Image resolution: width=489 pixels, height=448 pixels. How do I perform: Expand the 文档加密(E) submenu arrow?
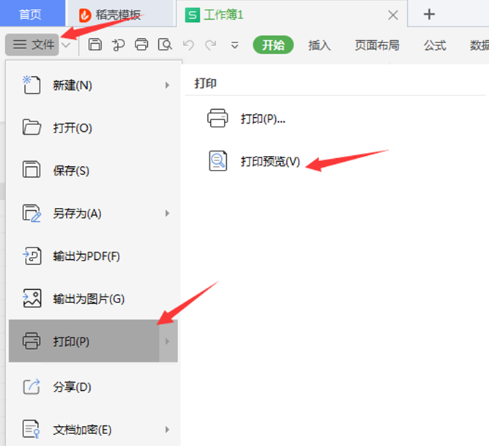168,430
